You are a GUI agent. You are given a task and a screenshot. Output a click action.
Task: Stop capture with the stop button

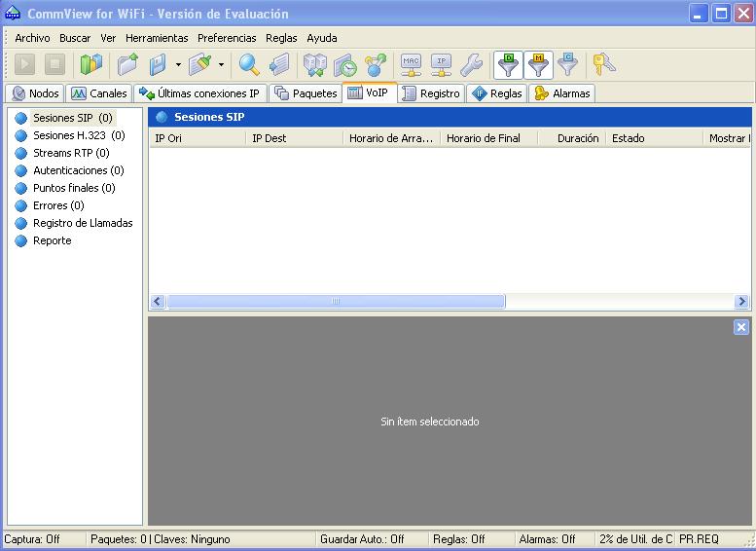coord(54,64)
